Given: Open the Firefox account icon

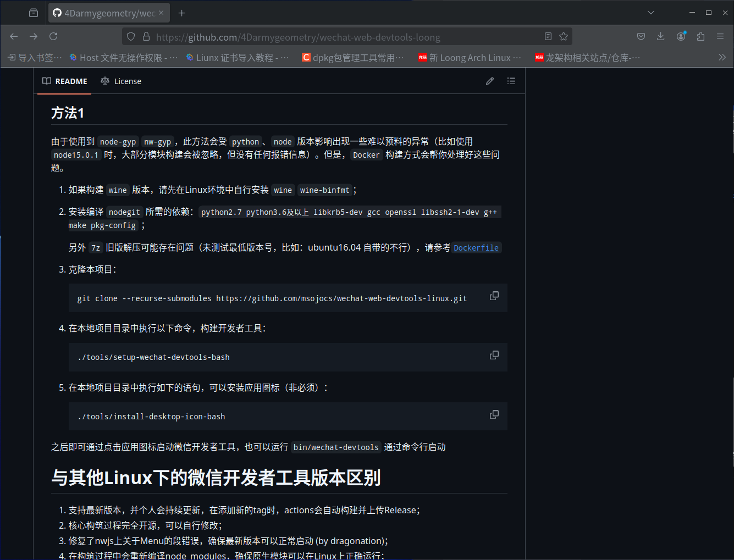Looking at the screenshot, I should click(x=681, y=36).
